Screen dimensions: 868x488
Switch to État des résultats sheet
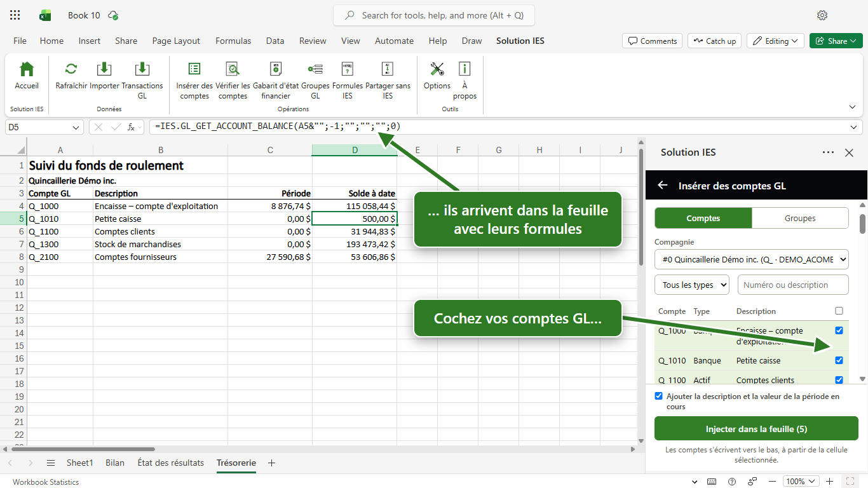point(171,463)
